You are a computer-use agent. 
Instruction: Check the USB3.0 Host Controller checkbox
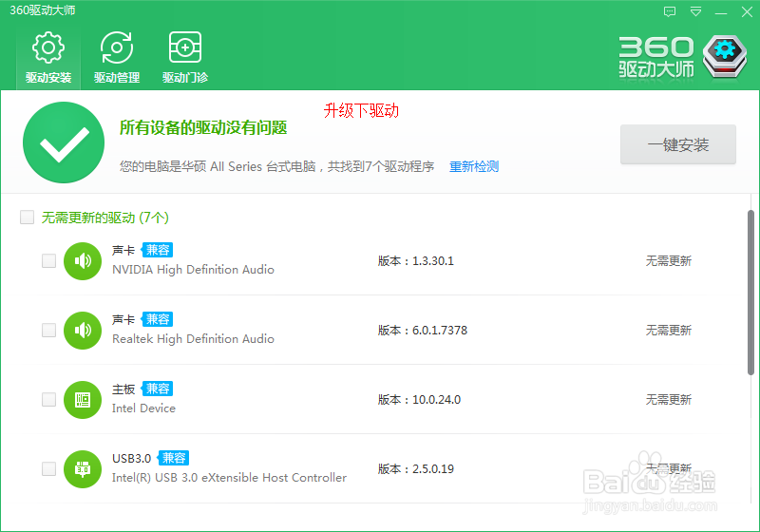point(49,468)
